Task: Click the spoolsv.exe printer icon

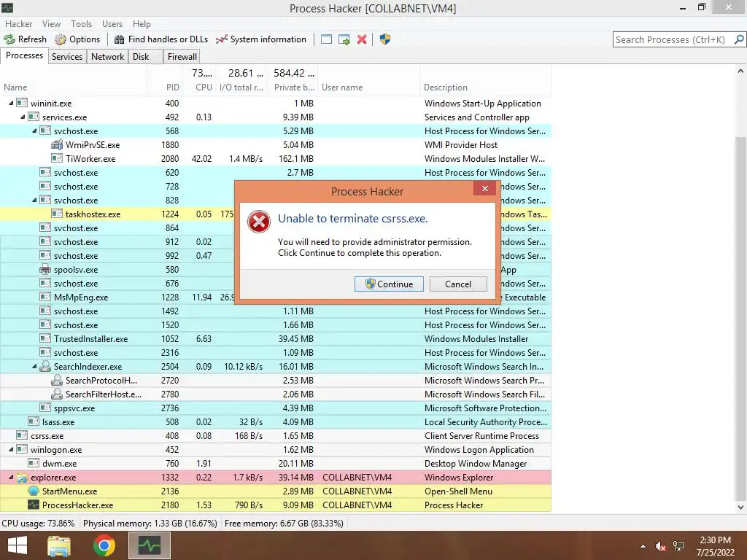Action: 45,270
